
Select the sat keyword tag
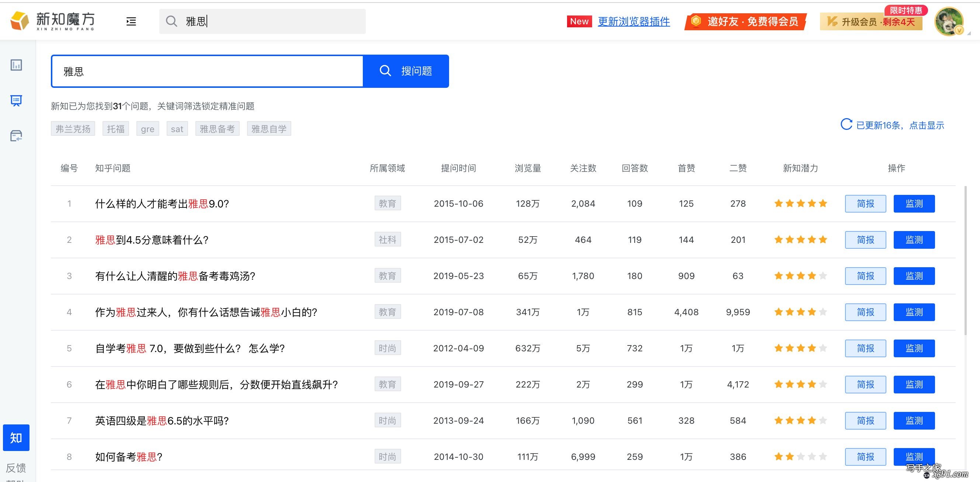(177, 129)
